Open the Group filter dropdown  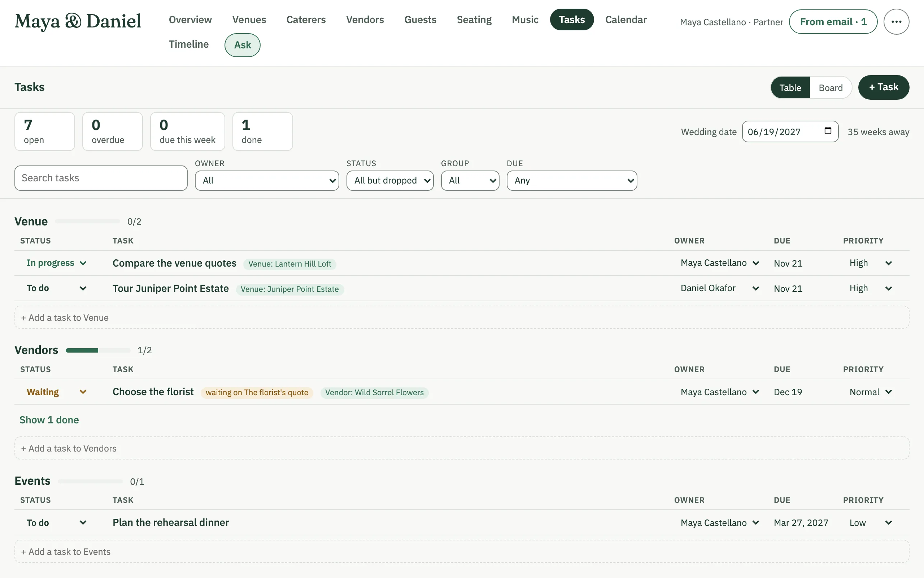tap(470, 180)
